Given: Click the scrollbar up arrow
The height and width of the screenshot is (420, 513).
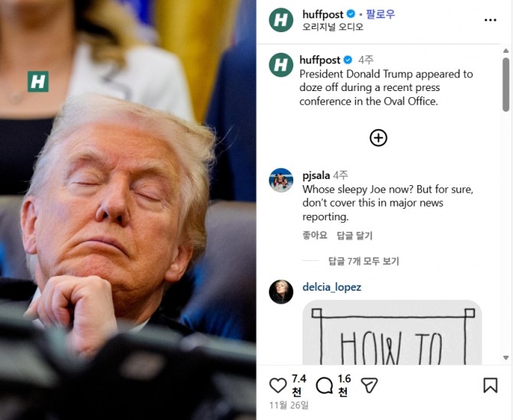Looking at the screenshot, I should [506, 50].
